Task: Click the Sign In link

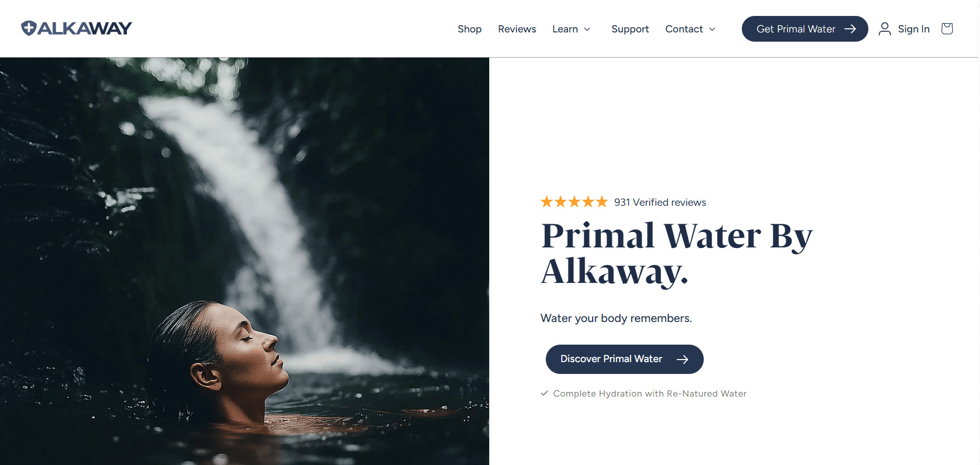Action: [914, 29]
